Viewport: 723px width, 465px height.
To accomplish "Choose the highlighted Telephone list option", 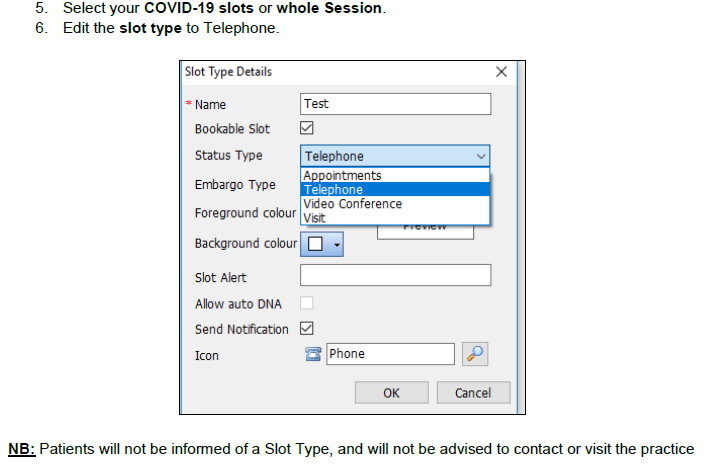I will pos(334,190).
